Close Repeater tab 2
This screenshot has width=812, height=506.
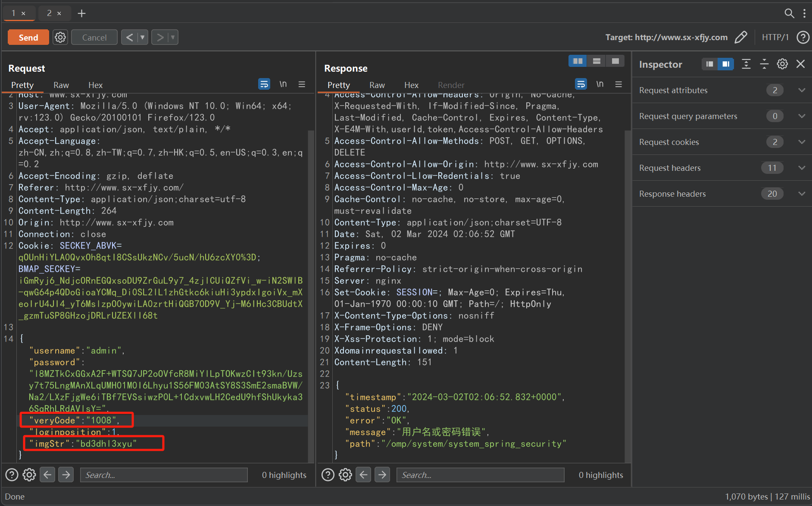pyautogui.click(x=59, y=14)
